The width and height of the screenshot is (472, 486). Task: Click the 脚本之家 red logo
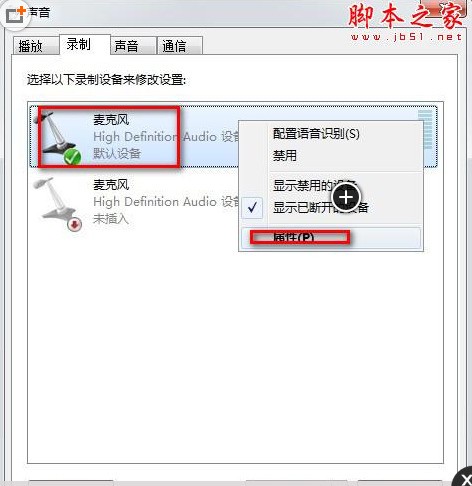(406, 16)
